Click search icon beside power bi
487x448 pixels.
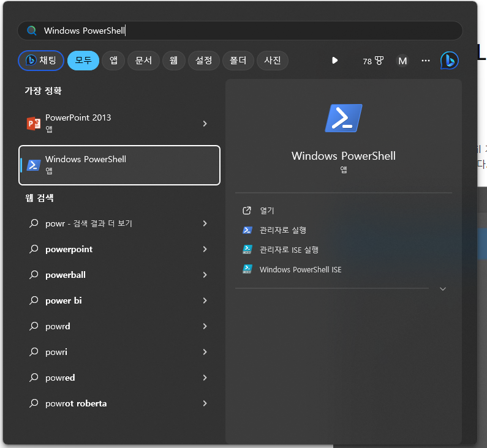pyautogui.click(x=34, y=301)
